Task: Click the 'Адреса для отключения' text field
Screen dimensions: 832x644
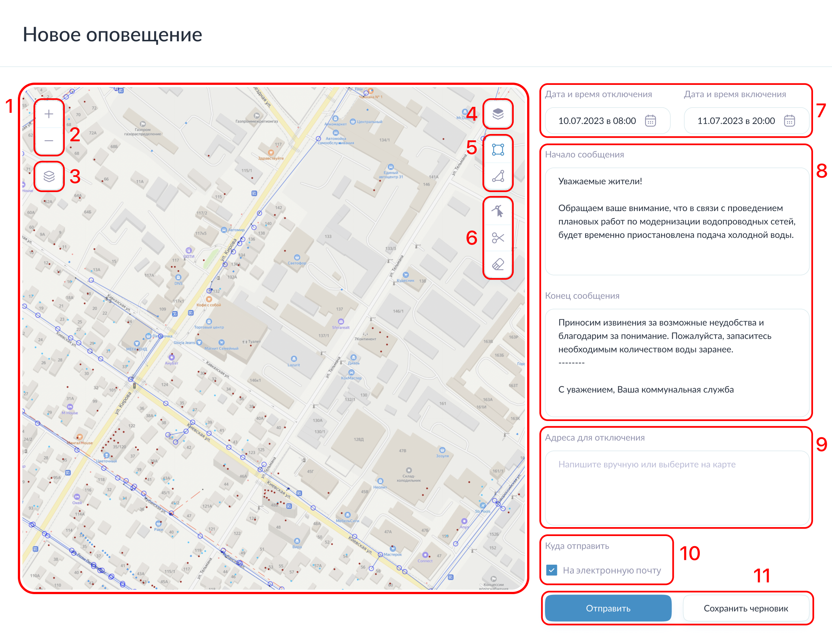Action: [676, 488]
